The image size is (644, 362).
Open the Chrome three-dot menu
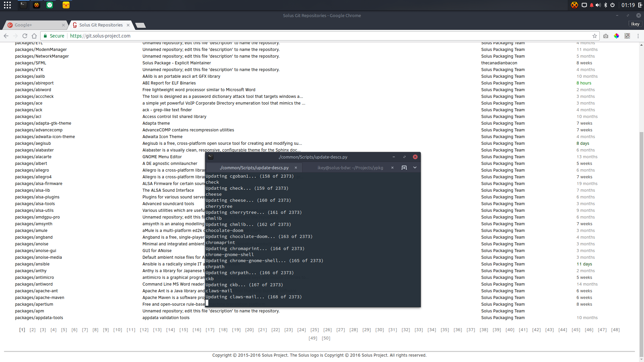coord(638,36)
